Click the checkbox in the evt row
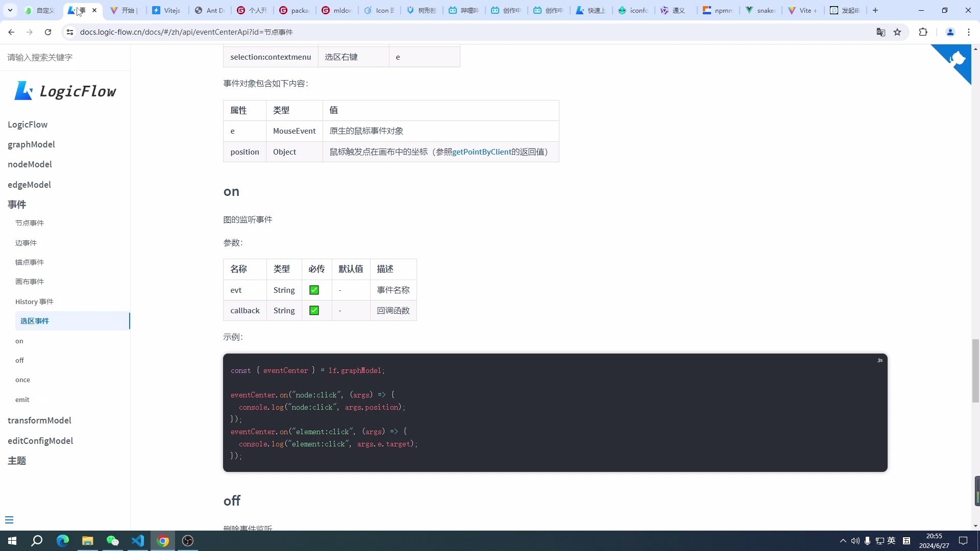The height and width of the screenshot is (551, 980). click(314, 290)
